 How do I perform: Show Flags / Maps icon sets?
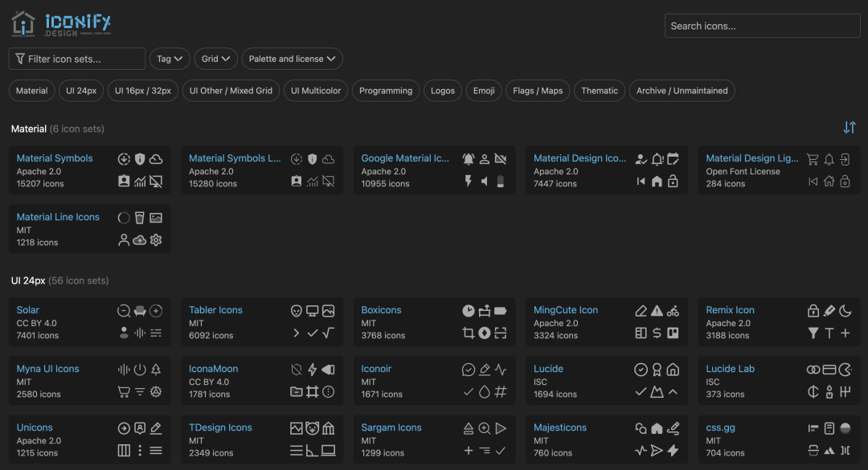(538, 91)
